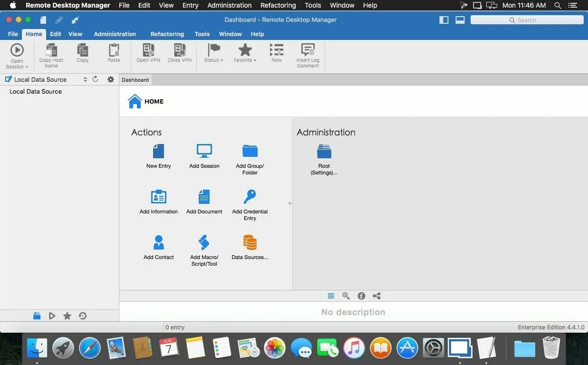Click Open VPN in the ribbon

(x=148, y=53)
